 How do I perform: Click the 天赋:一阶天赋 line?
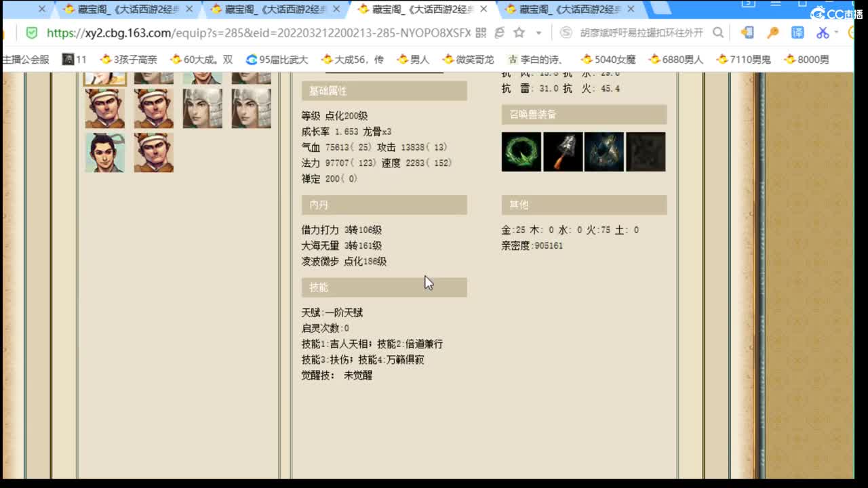click(x=332, y=312)
